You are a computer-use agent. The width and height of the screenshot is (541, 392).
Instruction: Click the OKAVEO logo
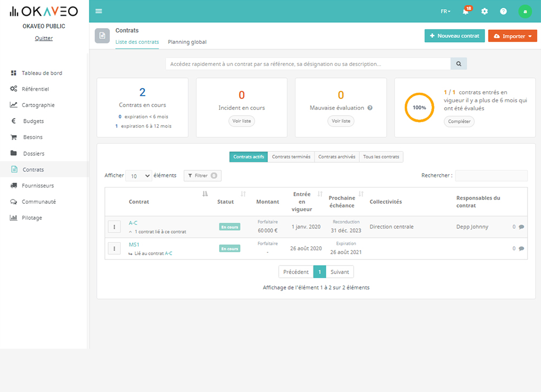coord(44,11)
